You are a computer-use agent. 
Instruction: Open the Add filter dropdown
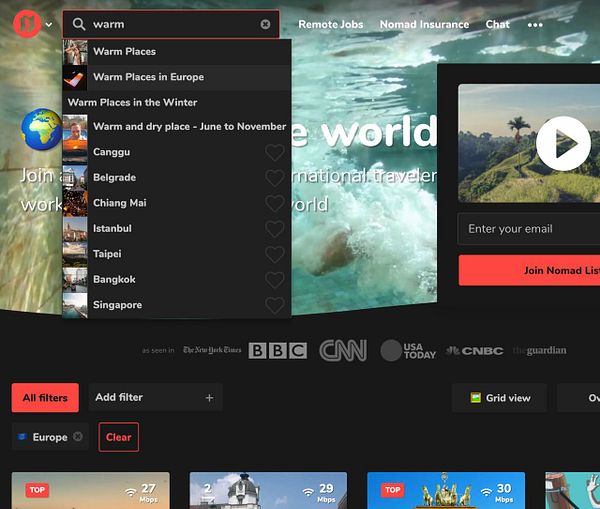155,398
